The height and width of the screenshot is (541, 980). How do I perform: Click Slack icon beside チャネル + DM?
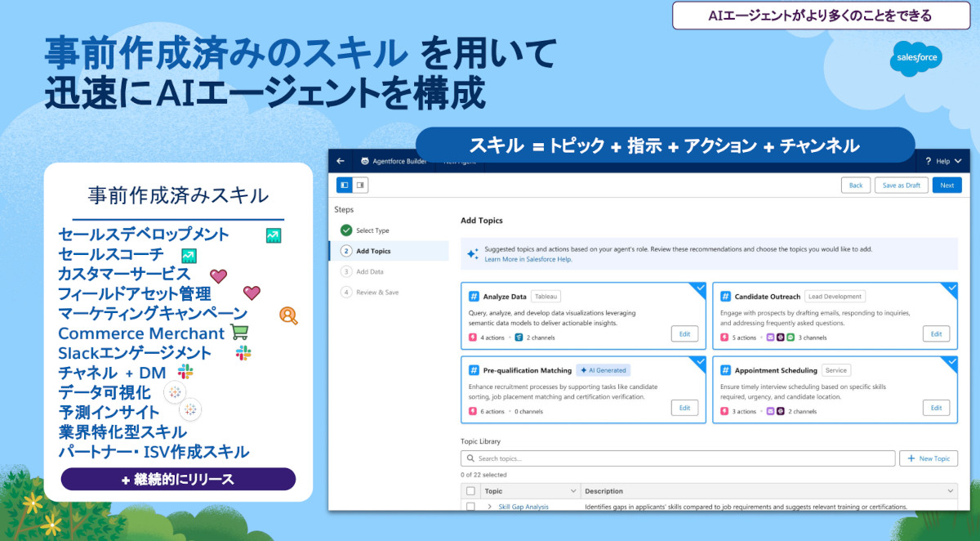186,372
